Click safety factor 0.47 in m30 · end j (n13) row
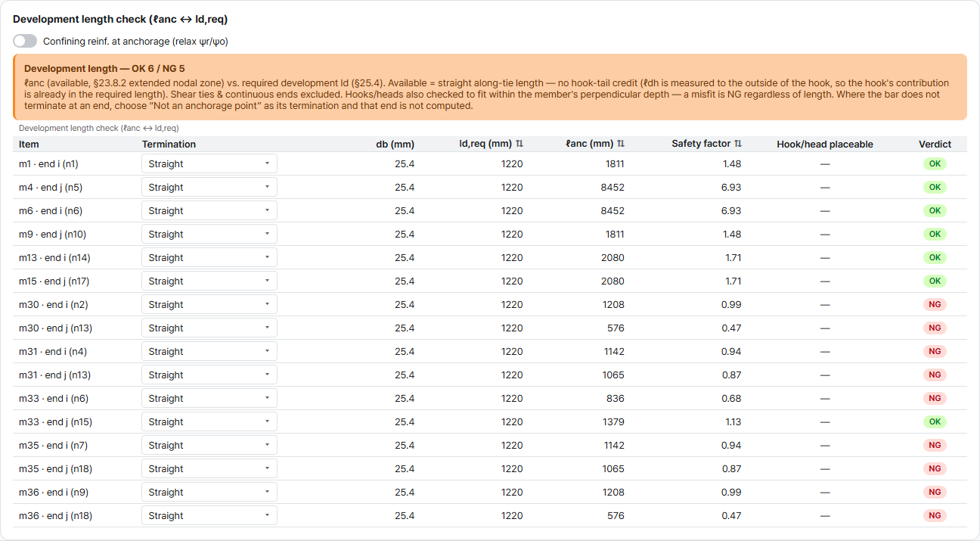This screenshot has width=980, height=541. pyautogui.click(x=731, y=328)
